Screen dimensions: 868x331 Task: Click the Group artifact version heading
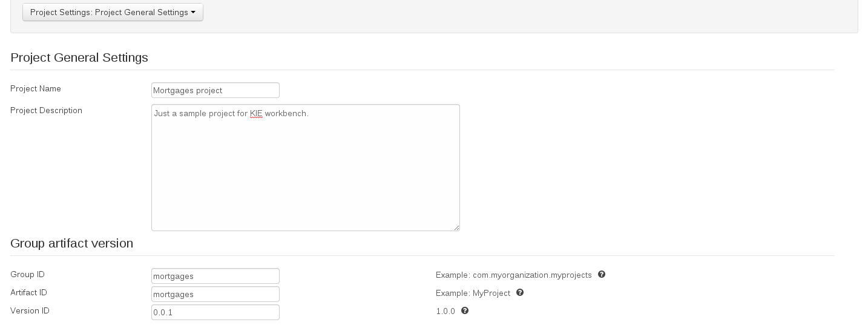coord(71,243)
